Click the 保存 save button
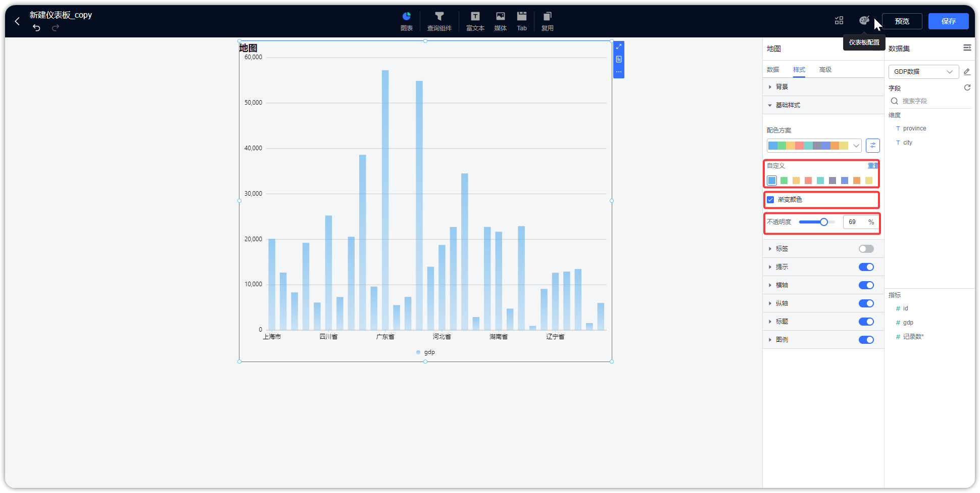The image size is (980, 493). click(x=949, y=21)
